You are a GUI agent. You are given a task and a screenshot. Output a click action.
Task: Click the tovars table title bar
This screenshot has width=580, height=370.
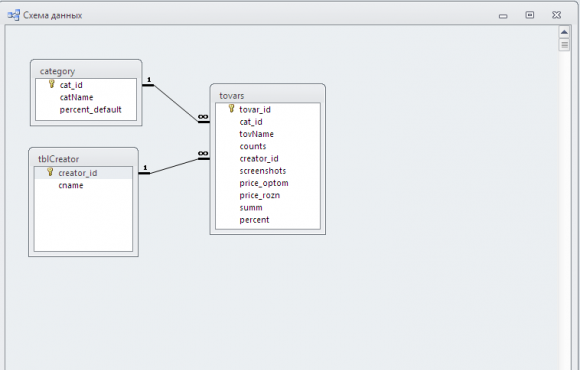(x=268, y=95)
